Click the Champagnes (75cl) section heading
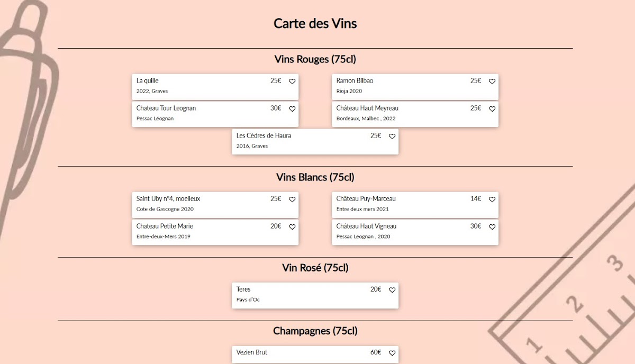 (x=315, y=331)
